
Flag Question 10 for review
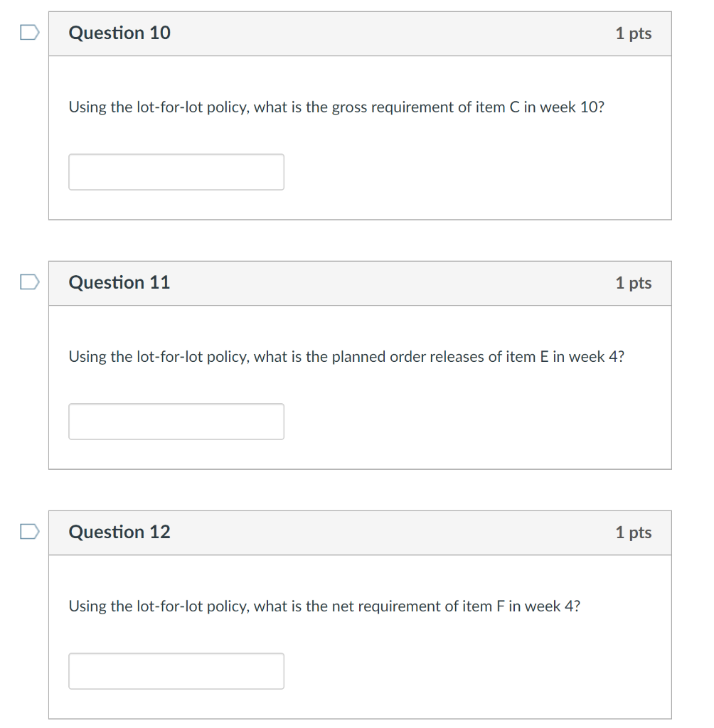[29, 33]
